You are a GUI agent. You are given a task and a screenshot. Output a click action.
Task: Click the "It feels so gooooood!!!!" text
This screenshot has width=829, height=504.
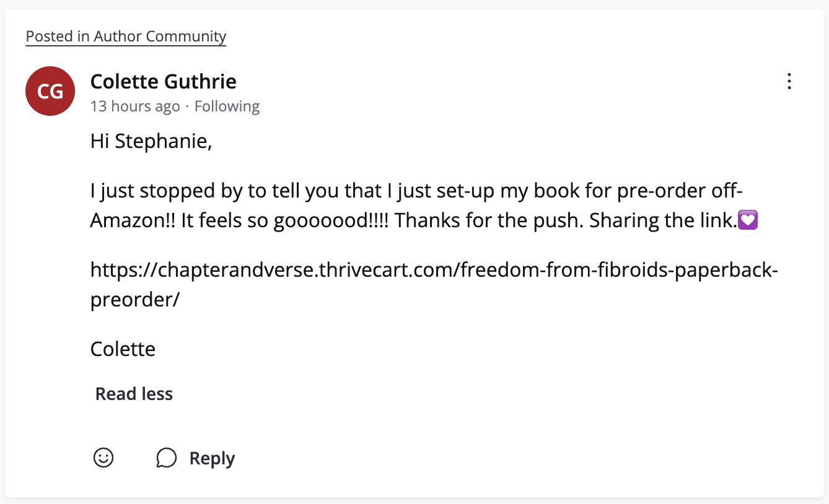285,220
